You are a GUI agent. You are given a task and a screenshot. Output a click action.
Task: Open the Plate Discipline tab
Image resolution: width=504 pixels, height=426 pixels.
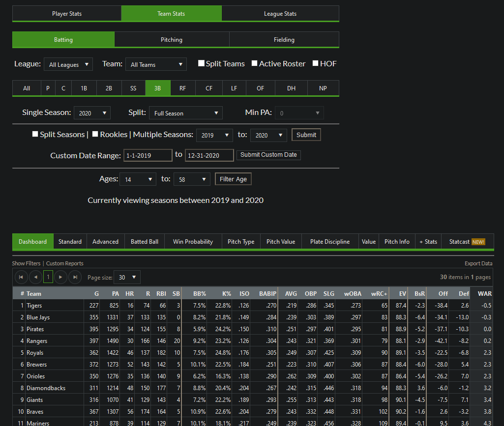(x=330, y=242)
